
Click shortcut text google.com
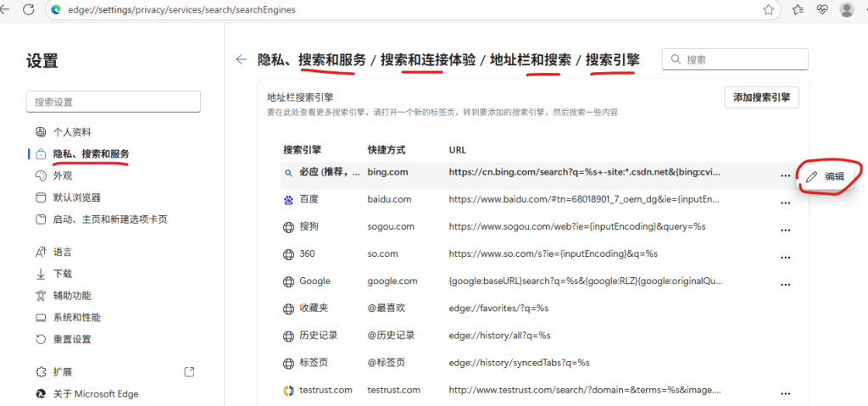click(x=392, y=281)
